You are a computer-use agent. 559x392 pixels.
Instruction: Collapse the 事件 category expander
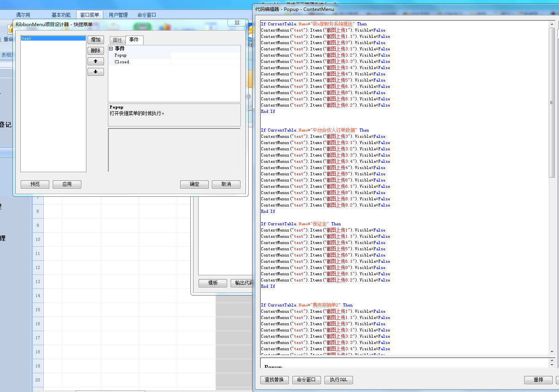(111, 48)
